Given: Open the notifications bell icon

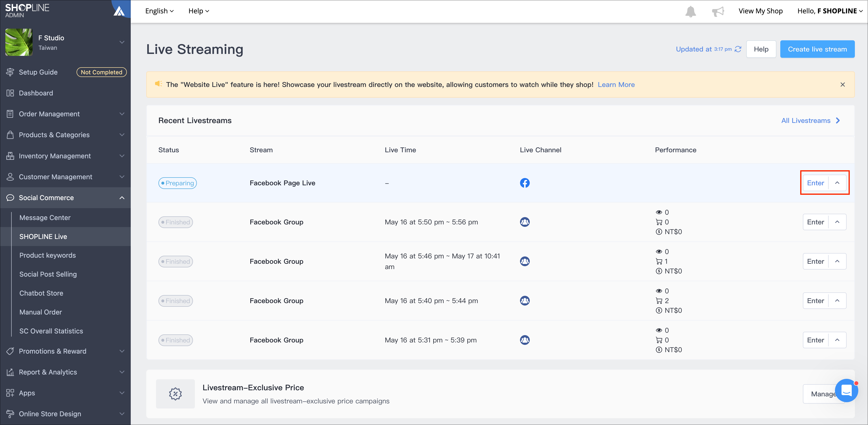Looking at the screenshot, I should coord(690,11).
